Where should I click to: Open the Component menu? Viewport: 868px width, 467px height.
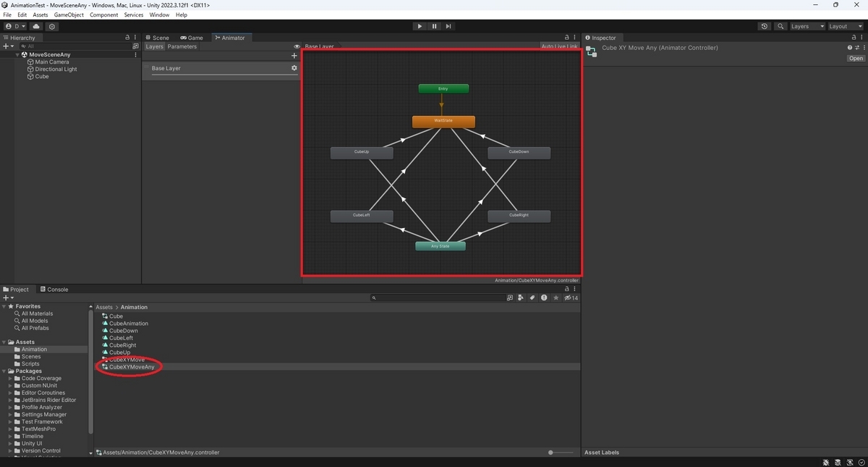(x=104, y=14)
